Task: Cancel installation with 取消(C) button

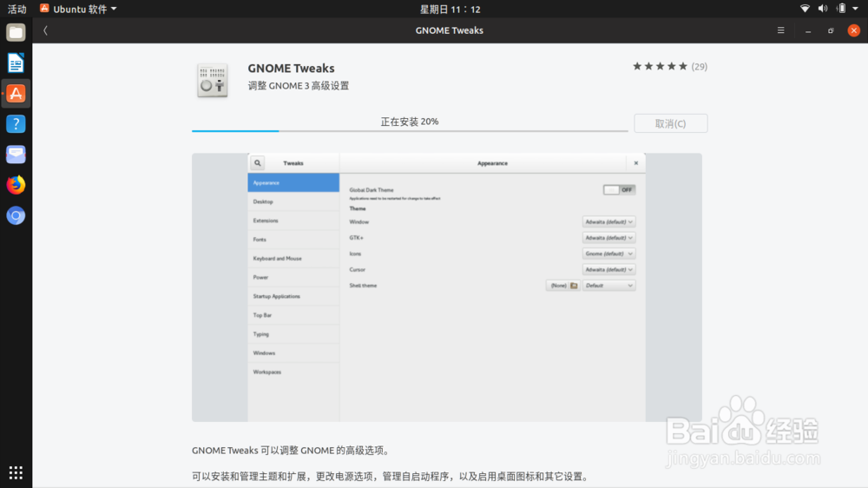Action: [670, 123]
